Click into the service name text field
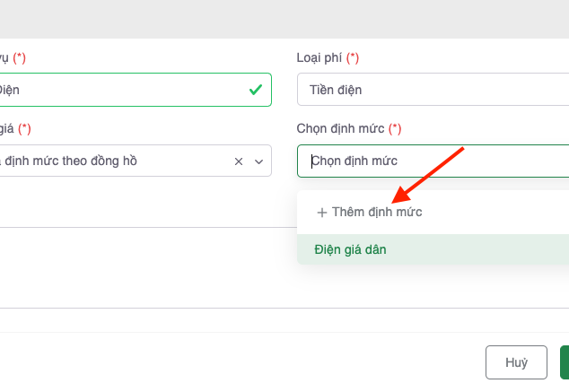Screen dimensions: 569x392 [x=117, y=90]
